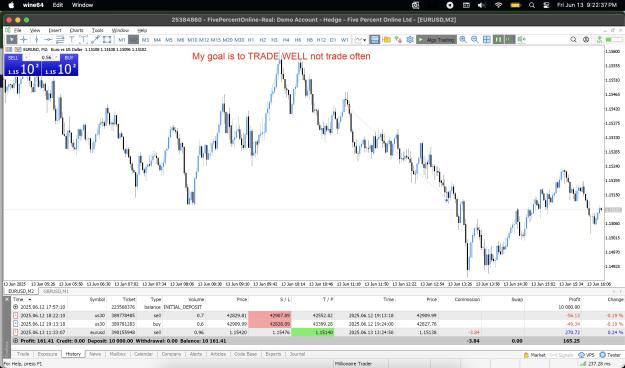The width and height of the screenshot is (625, 368).
Task: Select the text label tool with dotted frame
Action: point(83,39)
